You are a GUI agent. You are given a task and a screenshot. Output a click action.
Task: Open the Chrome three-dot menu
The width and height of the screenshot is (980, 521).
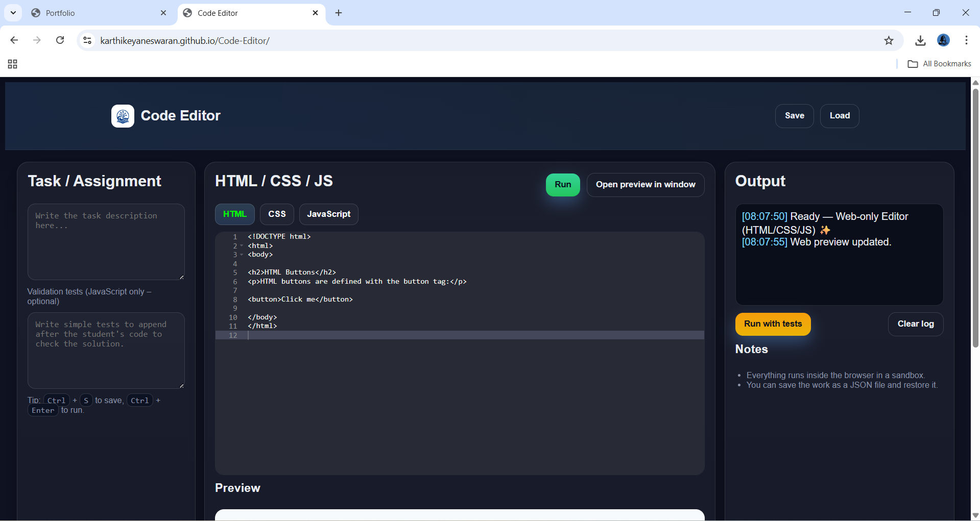966,40
